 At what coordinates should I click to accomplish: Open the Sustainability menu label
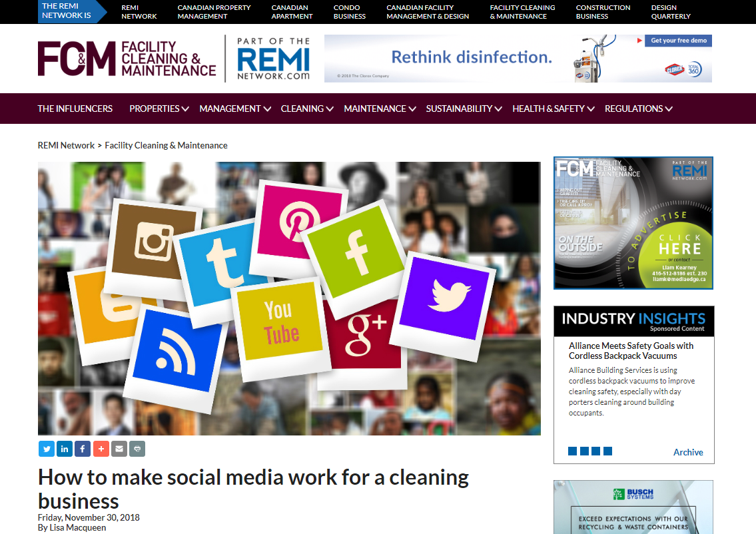[459, 109]
